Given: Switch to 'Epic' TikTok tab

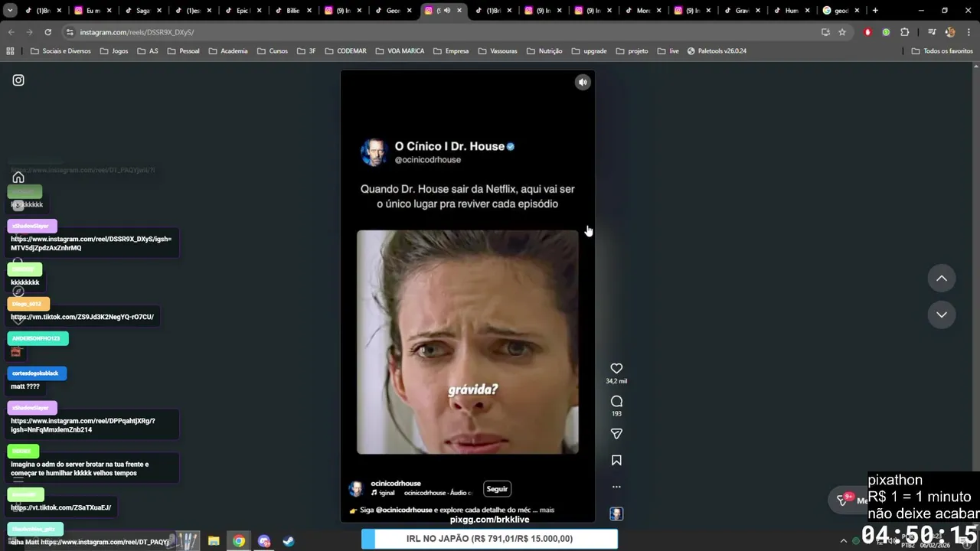Looking at the screenshot, I should click(243, 11).
